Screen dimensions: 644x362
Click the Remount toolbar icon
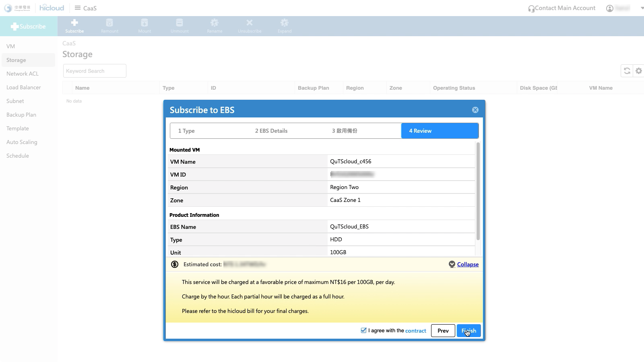click(109, 23)
